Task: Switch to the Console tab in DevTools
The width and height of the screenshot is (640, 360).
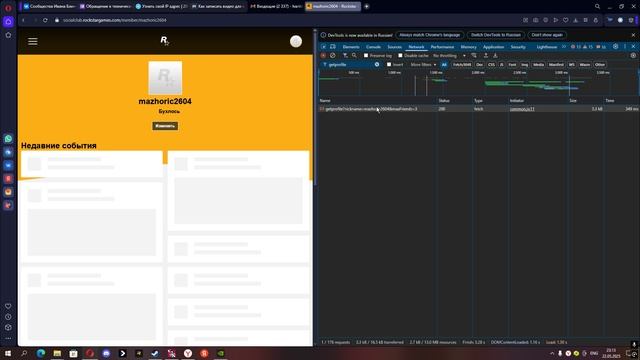Action: coord(373,47)
